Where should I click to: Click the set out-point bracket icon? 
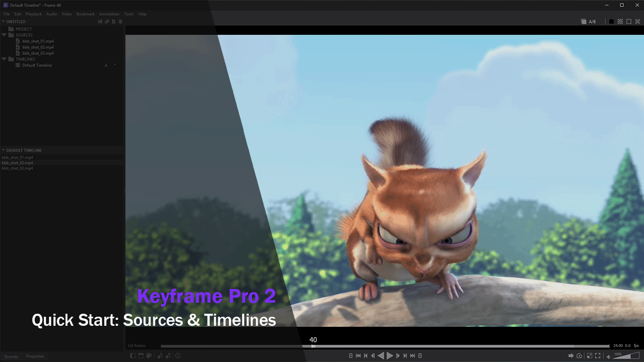(420, 356)
